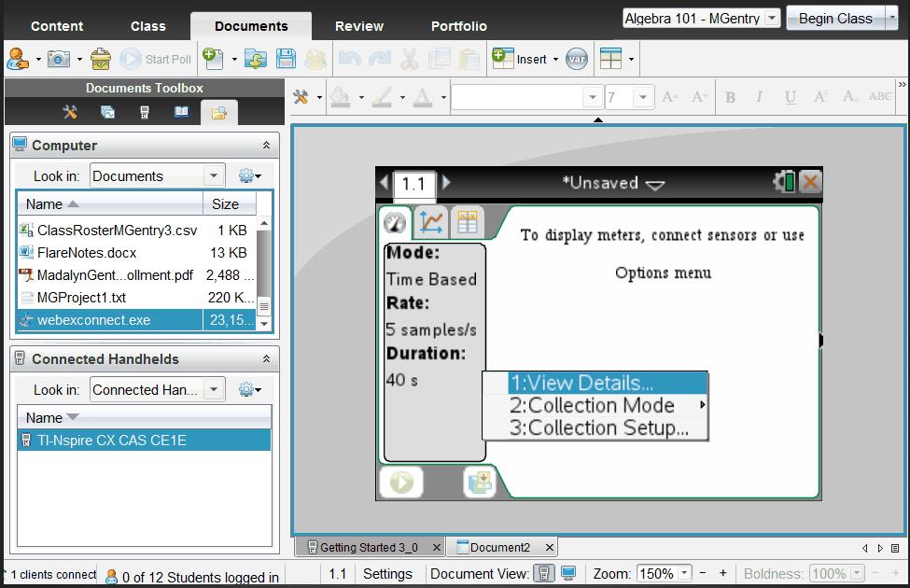The image size is (910, 588).
Task: Open Document Tools in toolbox
Action: pos(70,112)
